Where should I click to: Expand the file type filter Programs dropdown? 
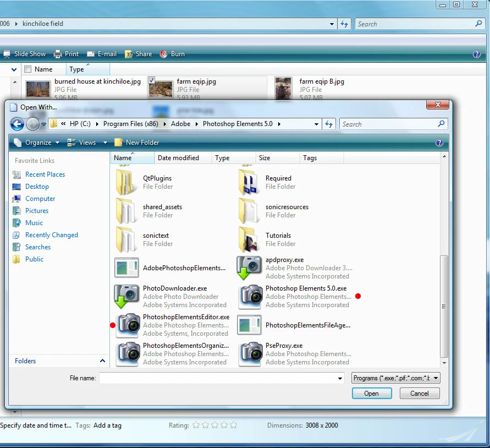[x=436, y=378]
